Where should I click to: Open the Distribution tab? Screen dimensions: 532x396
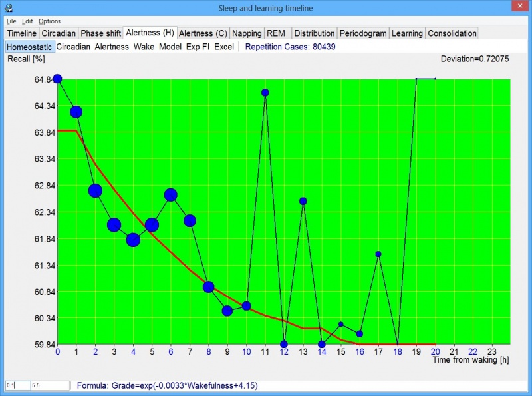314,33
